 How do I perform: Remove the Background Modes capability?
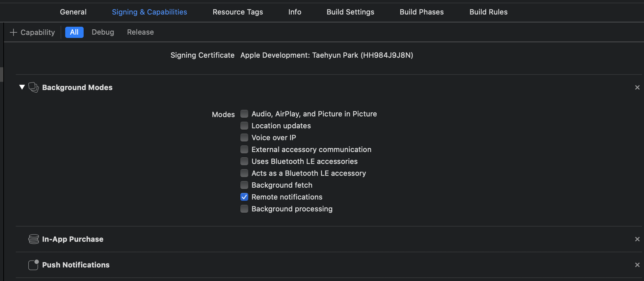637,87
